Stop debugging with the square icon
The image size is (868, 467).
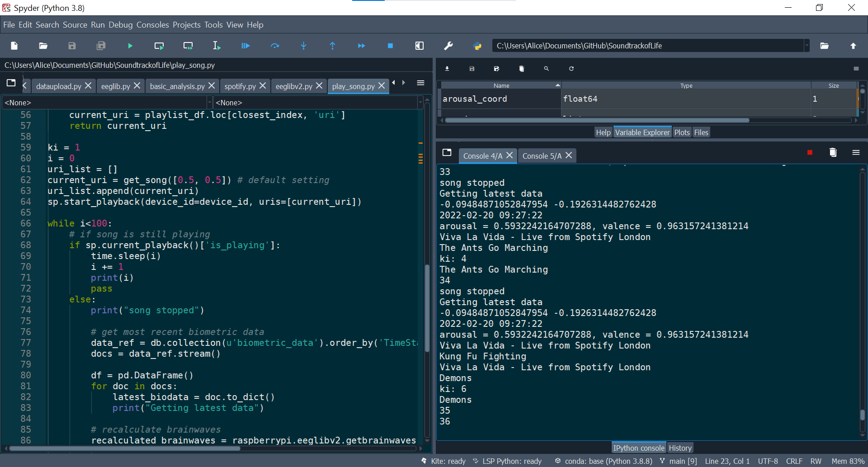pos(391,46)
